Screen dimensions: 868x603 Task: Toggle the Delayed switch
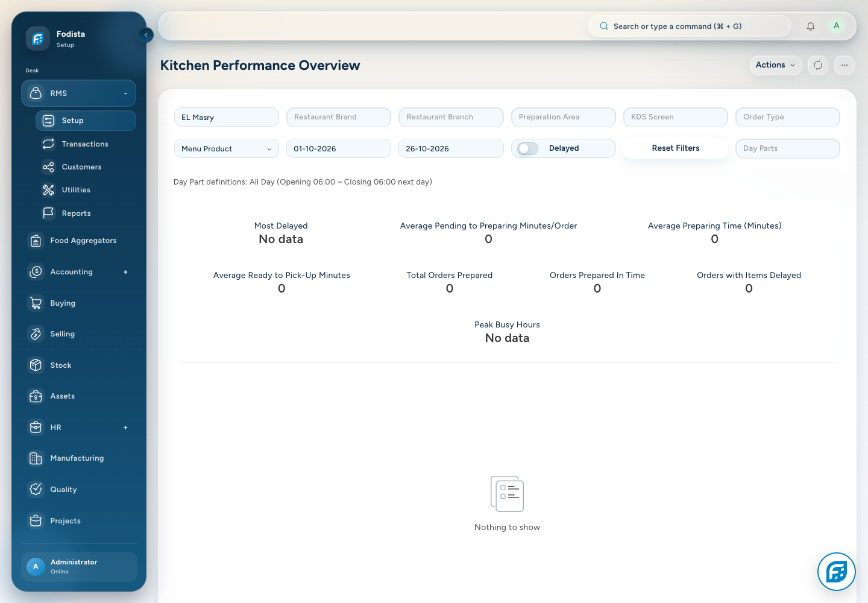pyautogui.click(x=527, y=148)
